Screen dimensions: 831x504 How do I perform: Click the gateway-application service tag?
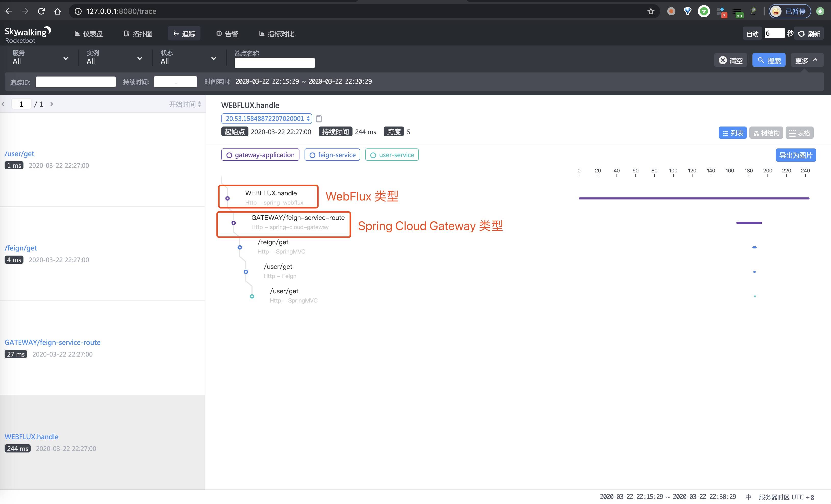click(x=260, y=155)
